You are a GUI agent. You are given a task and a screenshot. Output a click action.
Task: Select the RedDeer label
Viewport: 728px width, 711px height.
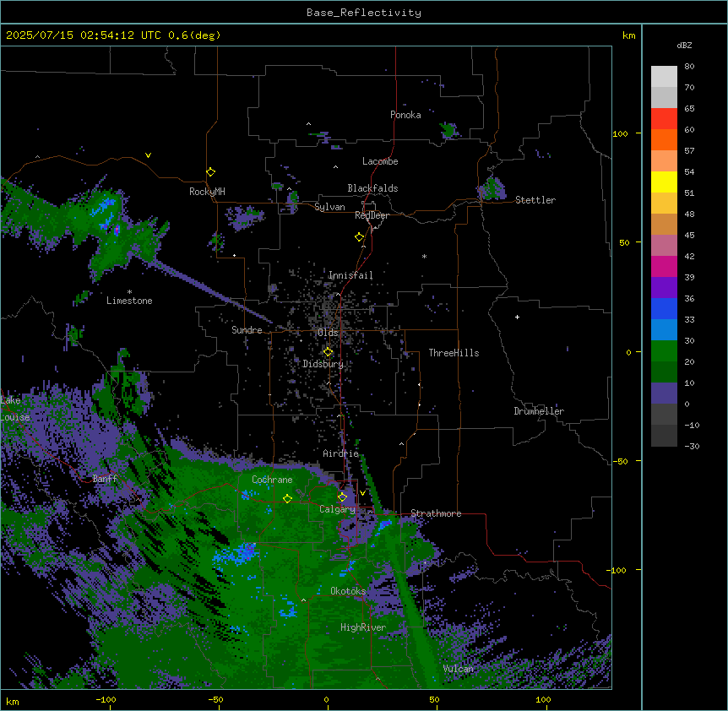(372, 215)
